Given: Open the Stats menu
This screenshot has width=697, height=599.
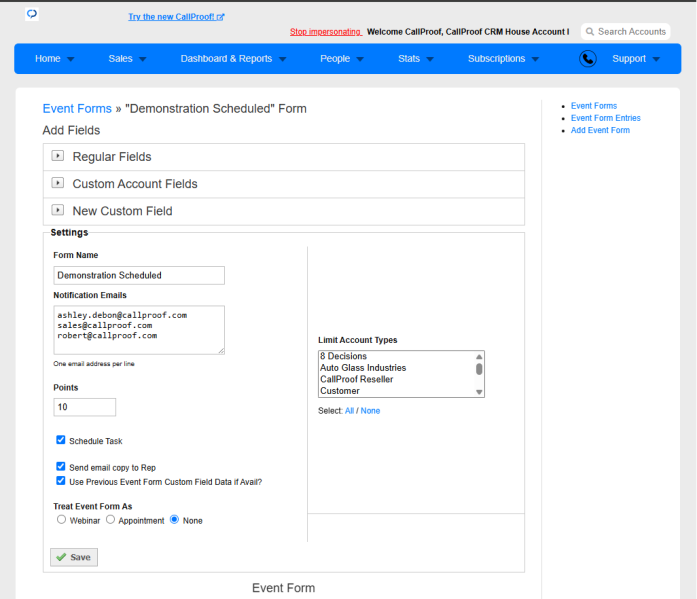Looking at the screenshot, I should [x=409, y=59].
